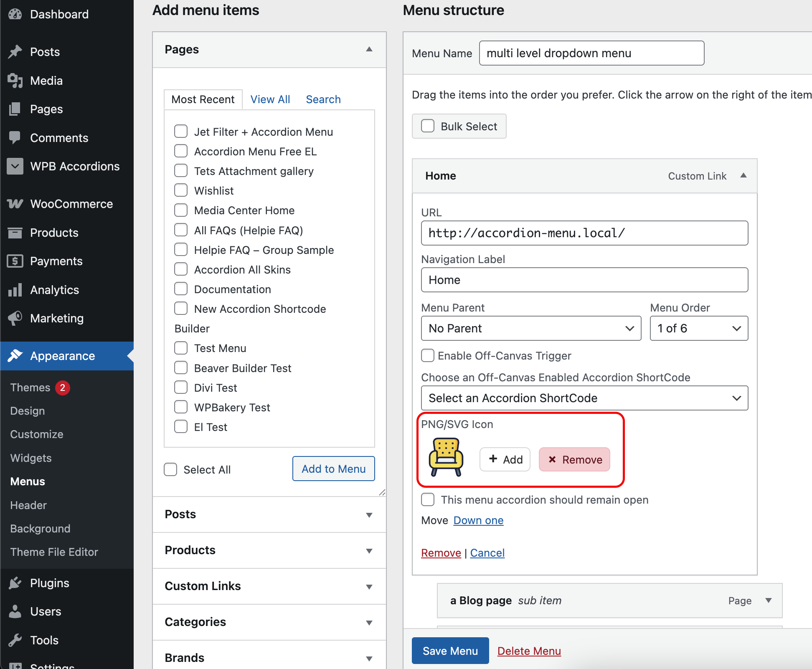Click the Menu Name input field
This screenshot has width=812, height=669.
tap(592, 53)
